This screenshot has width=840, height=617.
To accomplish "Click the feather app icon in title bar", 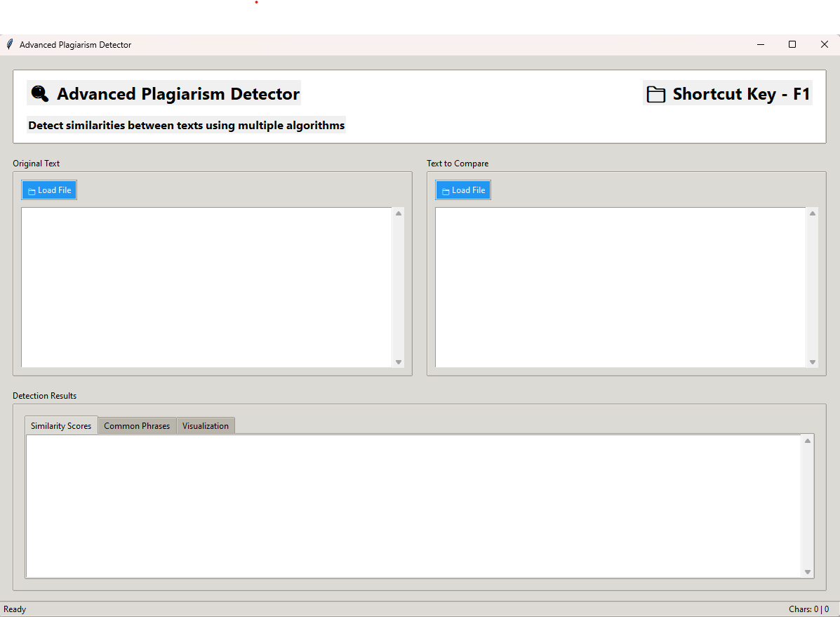I will [x=9, y=44].
